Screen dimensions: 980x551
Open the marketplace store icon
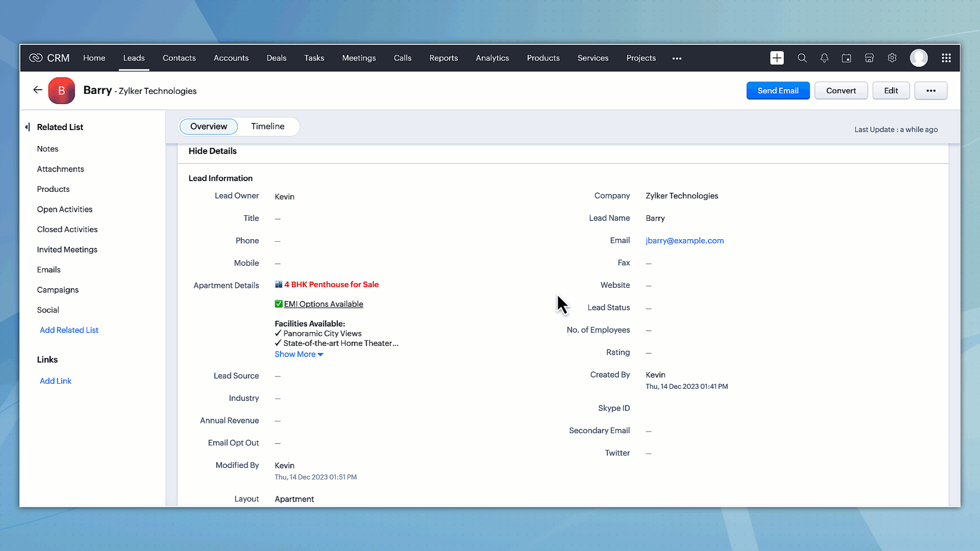click(869, 58)
